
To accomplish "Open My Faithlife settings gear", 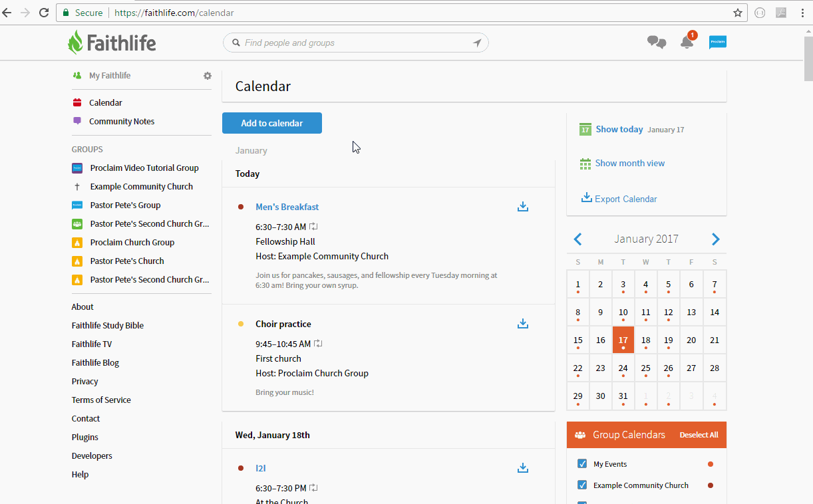I will point(208,76).
